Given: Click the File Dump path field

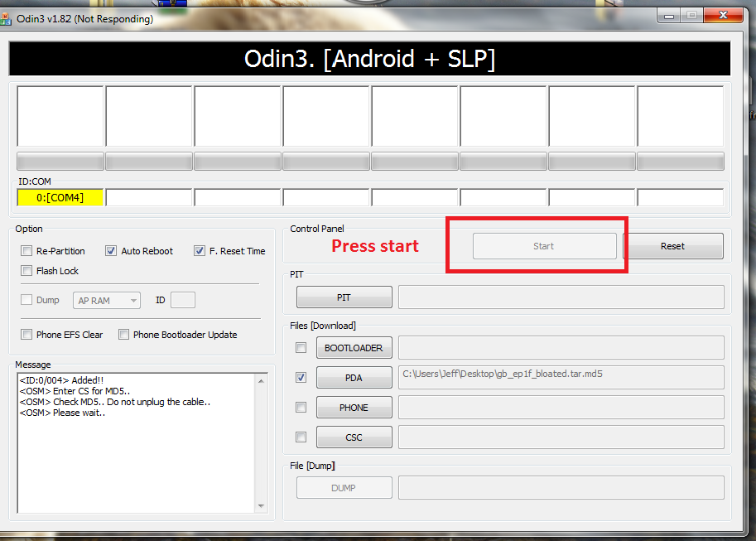Looking at the screenshot, I should pyautogui.click(x=561, y=487).
